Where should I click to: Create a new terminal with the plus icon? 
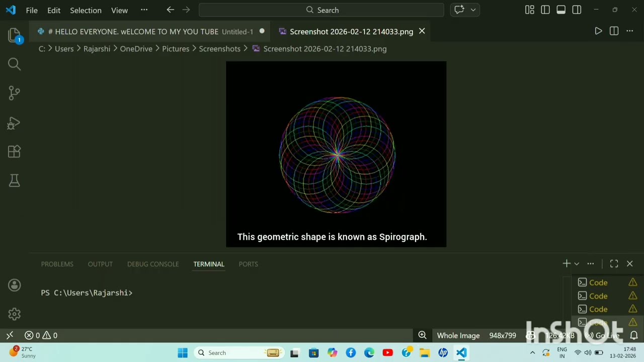pos(567,263)
